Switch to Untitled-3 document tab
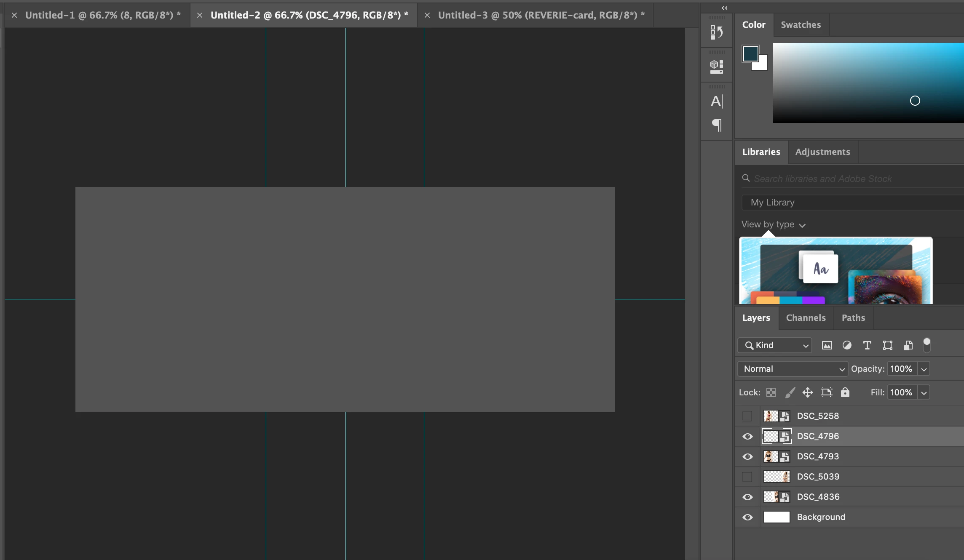The image size is (964, 560). click(541, 15)
